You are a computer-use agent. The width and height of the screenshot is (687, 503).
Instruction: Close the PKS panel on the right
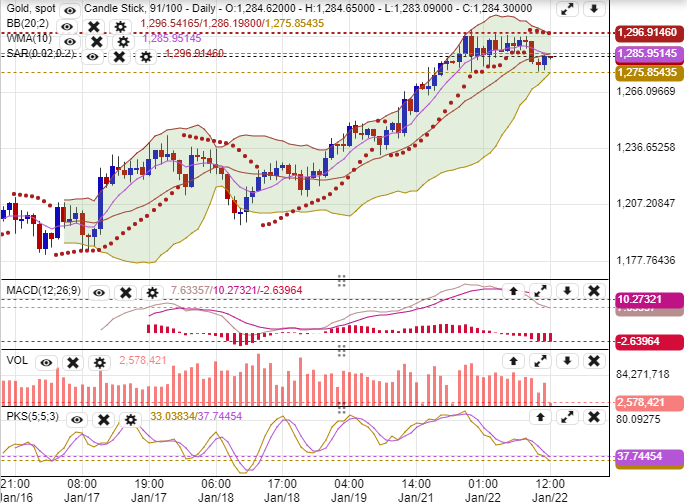coord(593,418)
